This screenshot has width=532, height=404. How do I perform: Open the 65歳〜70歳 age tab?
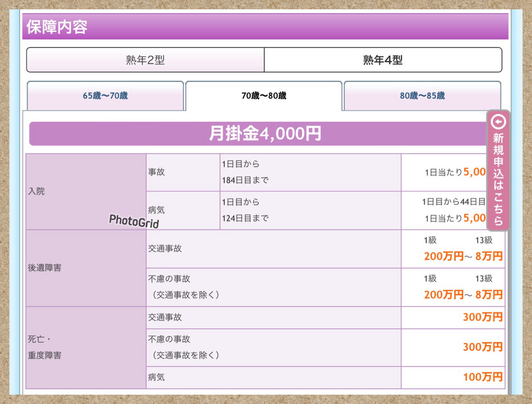(x=105, y=96)
